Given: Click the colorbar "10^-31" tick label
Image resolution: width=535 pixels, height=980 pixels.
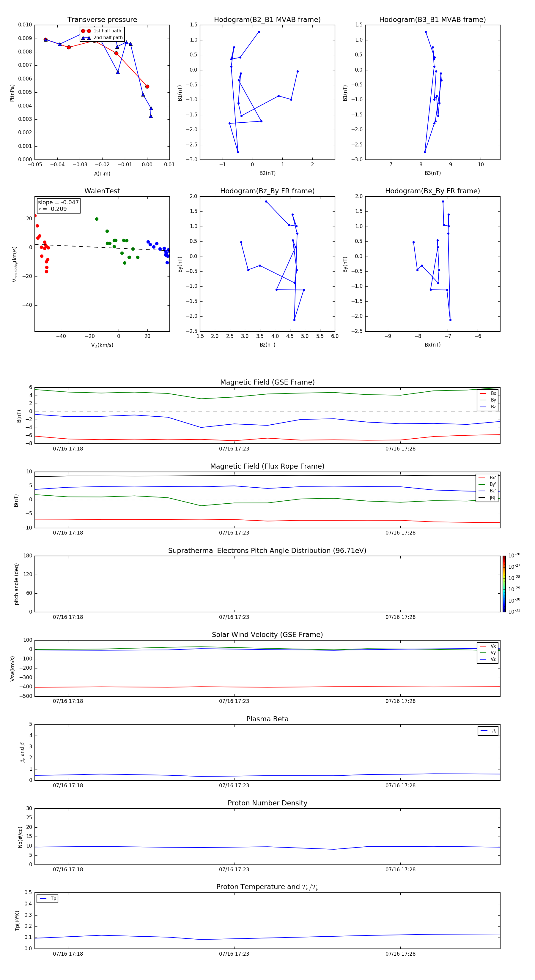Looking at the screenshot, I should (514, 611).
